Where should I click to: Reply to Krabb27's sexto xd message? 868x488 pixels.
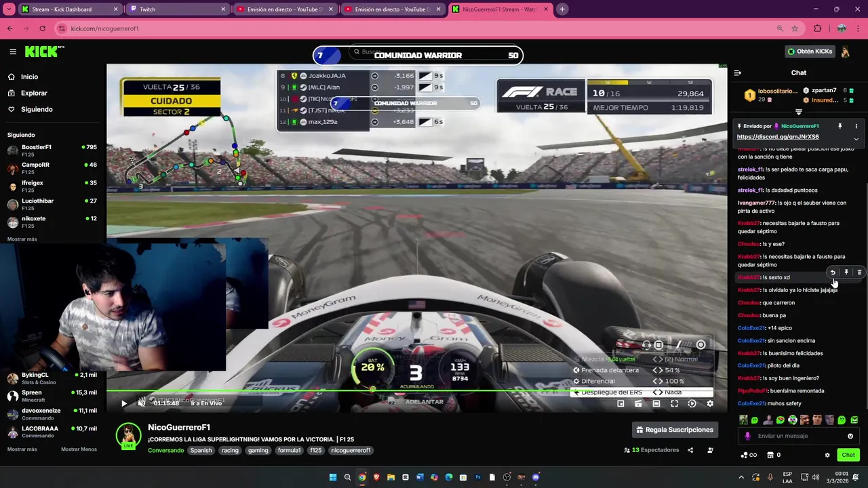click(833, 272)
